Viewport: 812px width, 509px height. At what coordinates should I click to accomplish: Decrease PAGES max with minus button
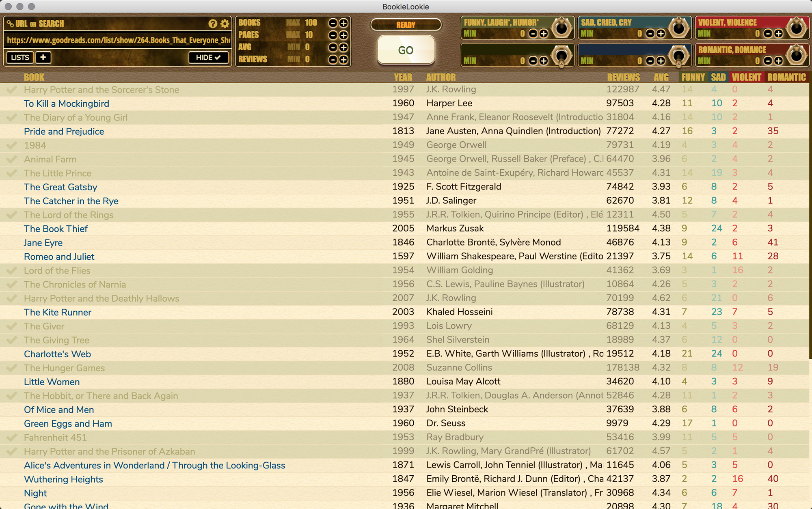(333, 35)
